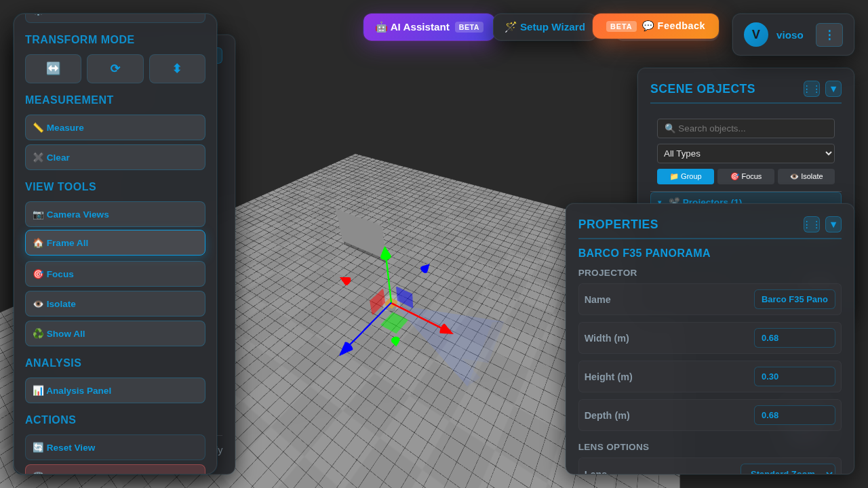Click the Focus view tool icon
This screenshot has height=488, width=868.
coord(115,274)
